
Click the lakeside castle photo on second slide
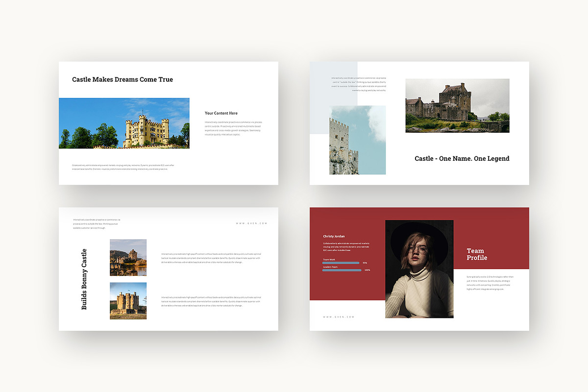point(457,105)
